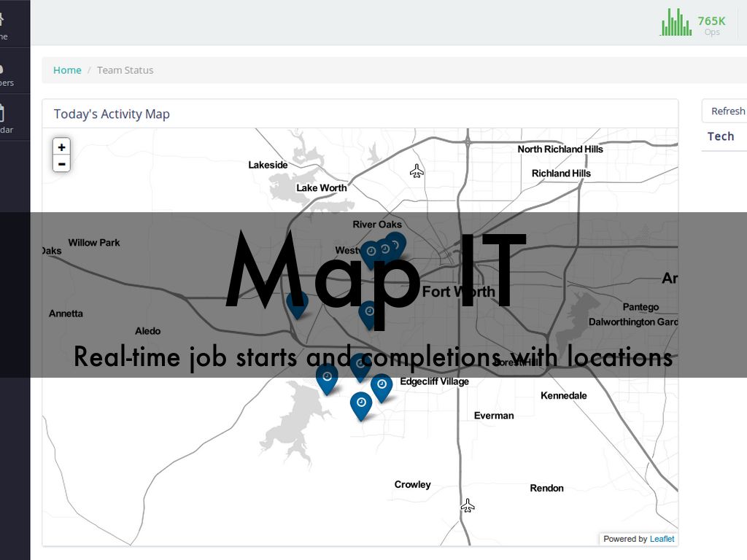Click the Tech column header
Screen dimensions: 747x560
(x=721, y=136)
